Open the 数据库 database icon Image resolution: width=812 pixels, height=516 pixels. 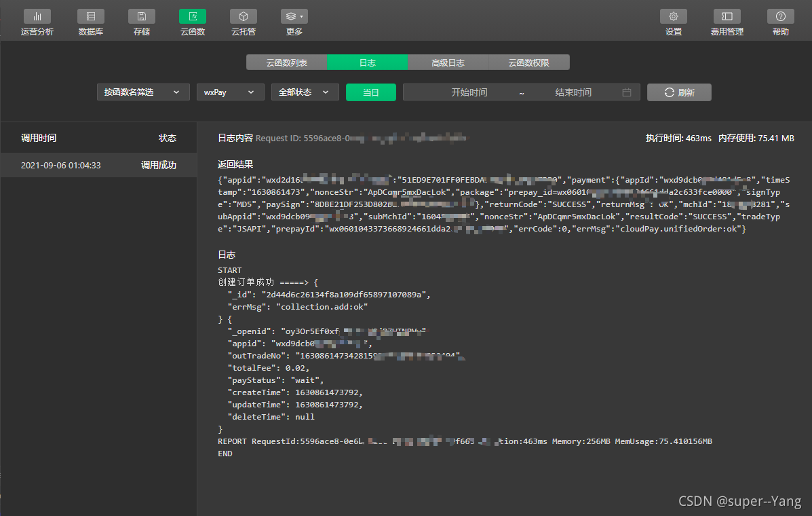[91, 16]
